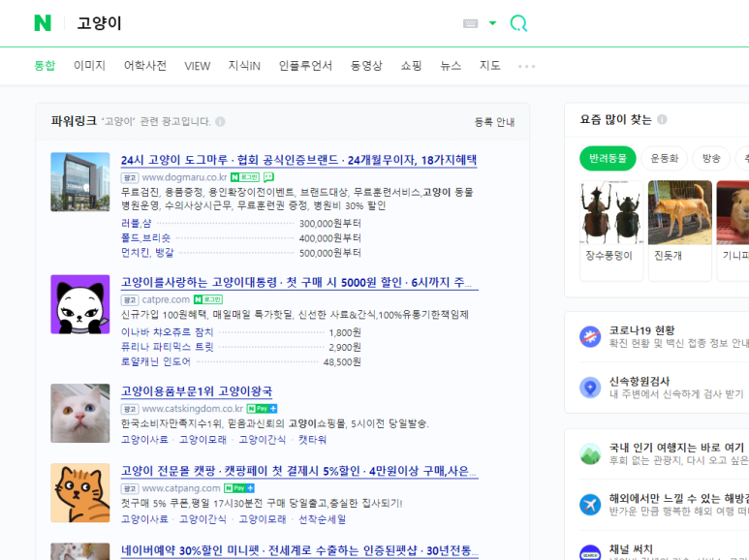Open the 네이버예약 30%할인 미니펫 ad title
The image size is (749, 560).
(299, 550)
